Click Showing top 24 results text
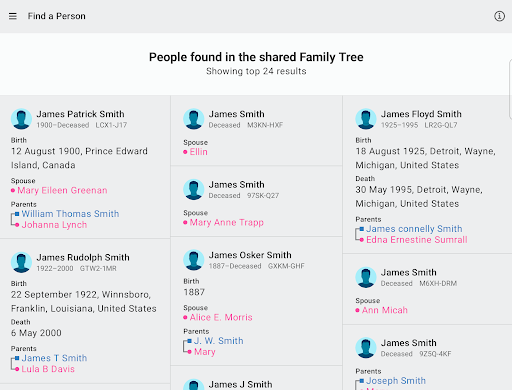 (x=256, y=71)
